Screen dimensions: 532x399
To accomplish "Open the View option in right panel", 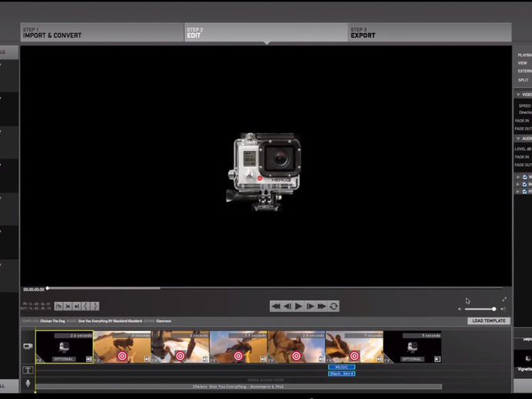I will 523,63.
